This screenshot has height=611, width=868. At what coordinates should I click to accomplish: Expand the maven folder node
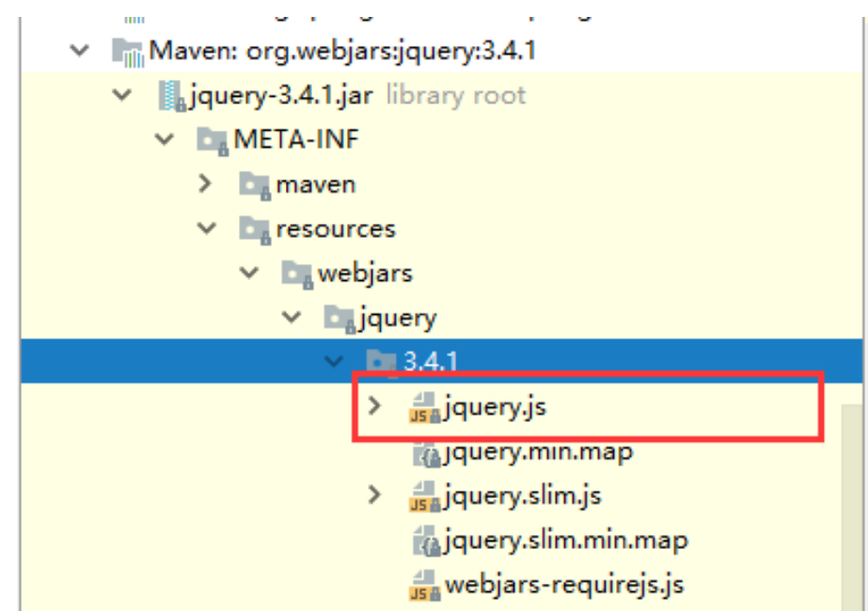(206, 184)
